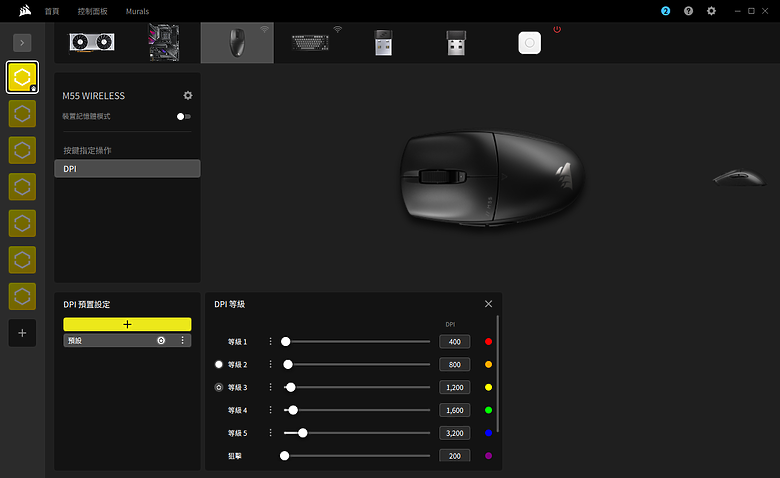The image size is (780, 478).
Task: Select the first active yellow profile icon
Action: tap(22, 77)
